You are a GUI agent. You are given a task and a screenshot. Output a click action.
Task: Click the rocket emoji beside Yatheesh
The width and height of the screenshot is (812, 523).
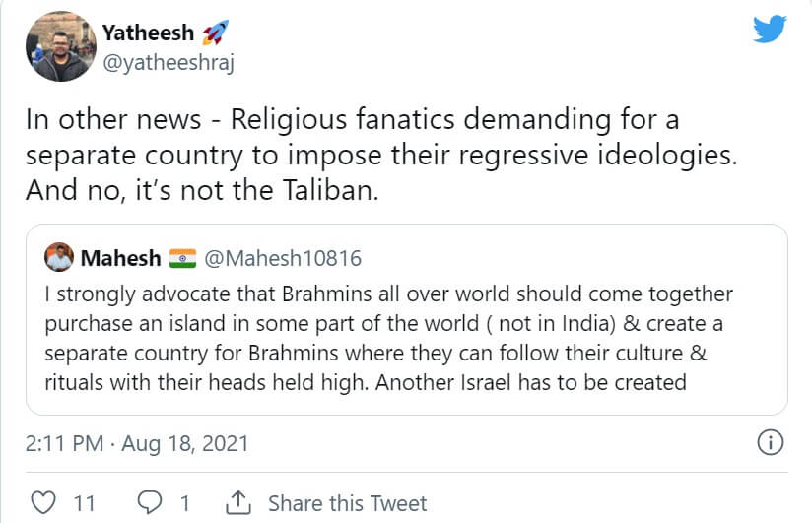click(x=213, y=33)
